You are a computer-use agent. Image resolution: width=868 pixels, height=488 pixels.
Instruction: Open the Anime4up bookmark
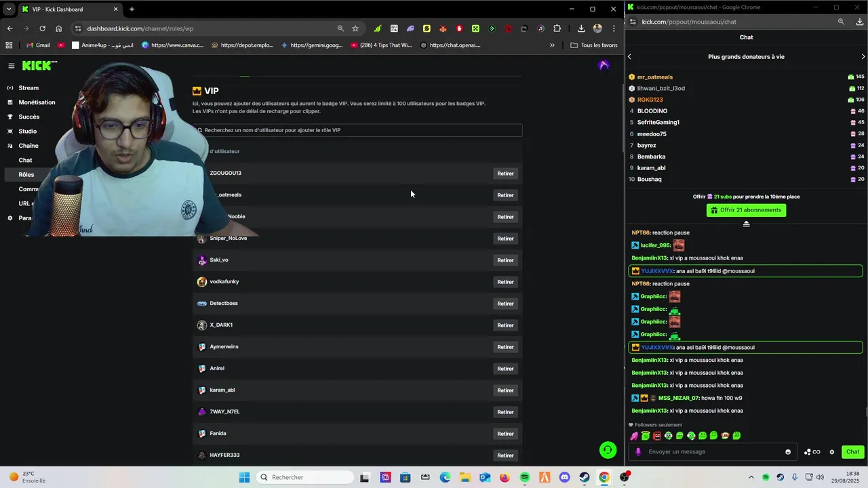pyautogui.click(x=102, y=45)
